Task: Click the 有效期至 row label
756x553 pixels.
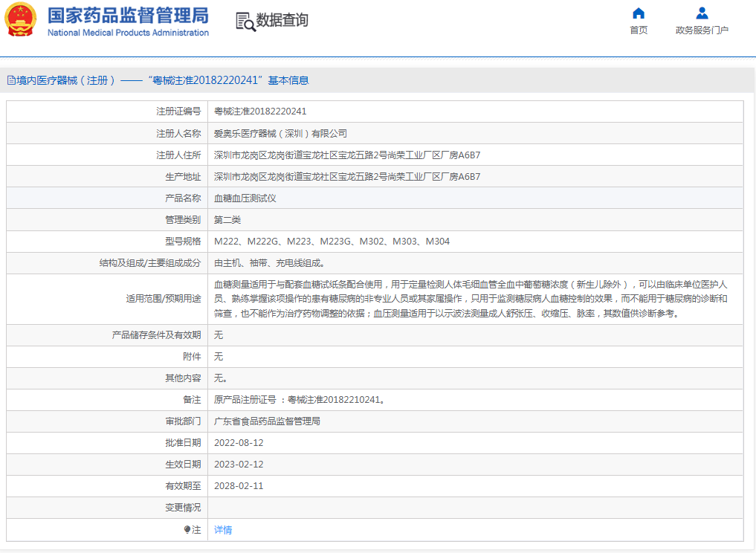Action: click(183, 486)
